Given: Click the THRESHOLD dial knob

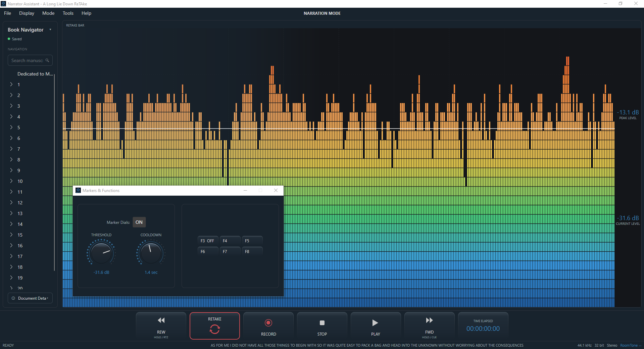Looking at the screenshot, I should (x=101, y=253).
